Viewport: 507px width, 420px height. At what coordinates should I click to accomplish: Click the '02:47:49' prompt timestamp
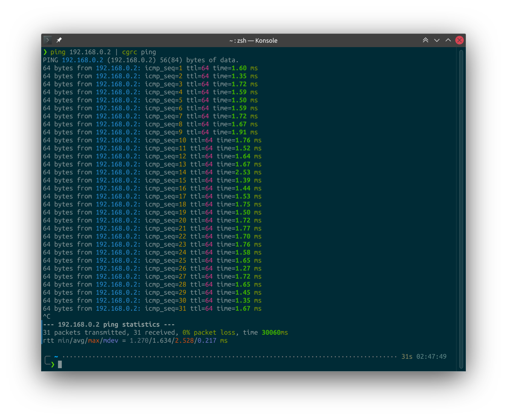(x=431, y=357)
